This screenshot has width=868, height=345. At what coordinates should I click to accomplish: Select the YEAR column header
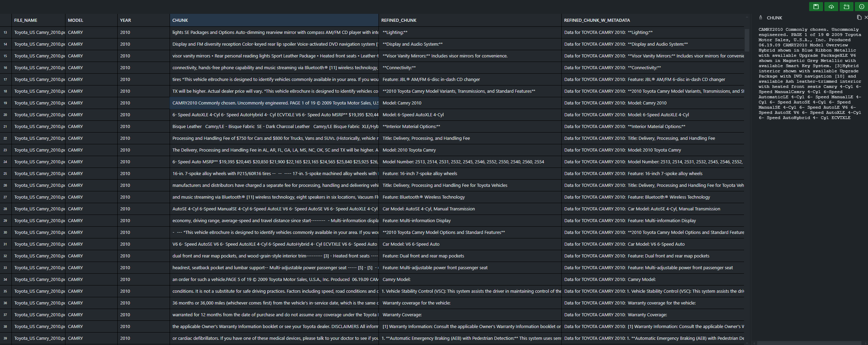click(144, 20)
